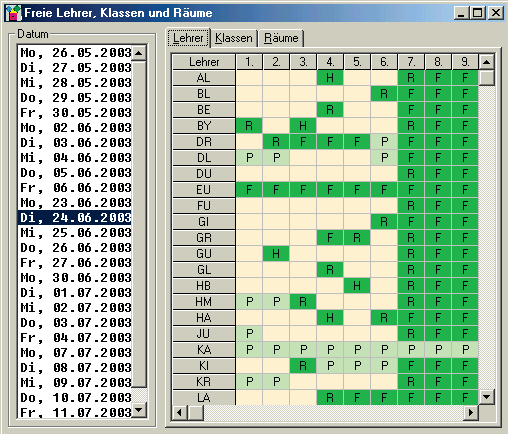The height and width of the screenshot is (434, 508).
Task: Click highlighted date Di, 24.06.2003
Action: click(x=75, y=218)
